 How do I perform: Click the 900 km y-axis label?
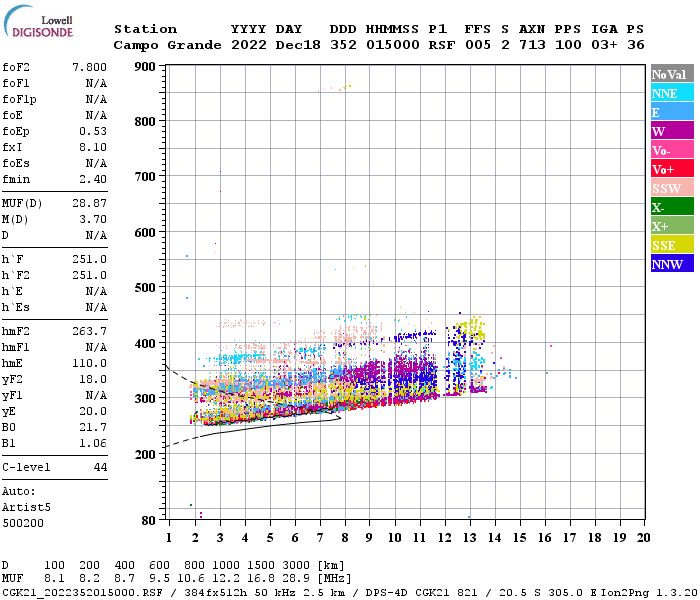point(145,67)
